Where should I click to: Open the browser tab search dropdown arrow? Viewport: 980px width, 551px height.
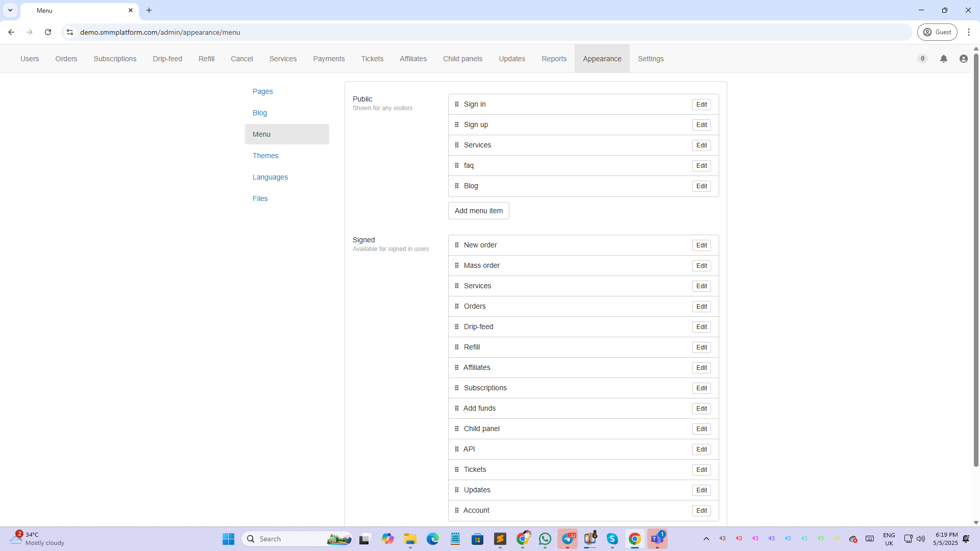tap(10, 10)
